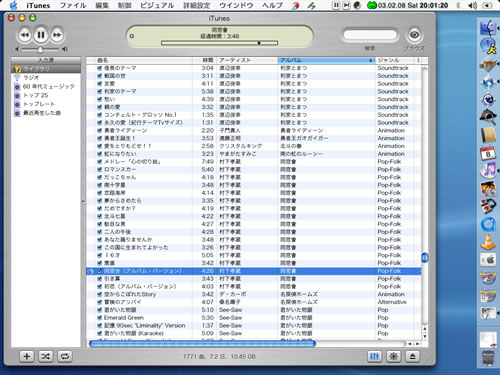
Task: Uncheck the Emerald Green track checkbox
Action: coord(99,318)
